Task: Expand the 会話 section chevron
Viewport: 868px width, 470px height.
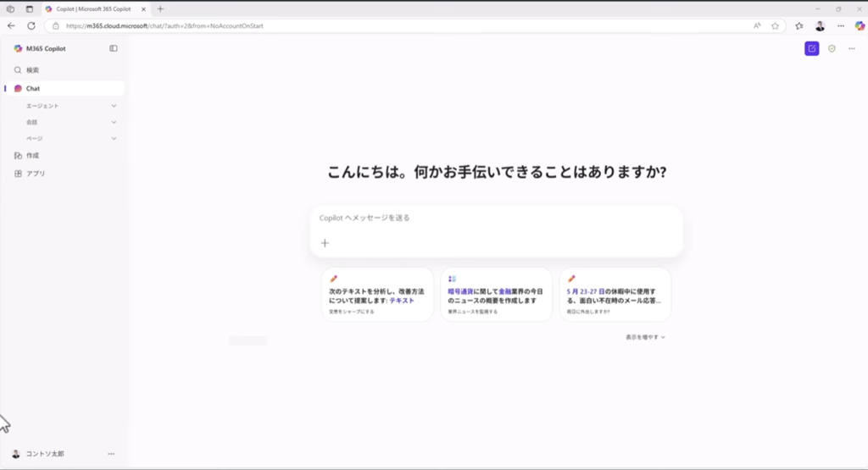Action: click(114, 122)
